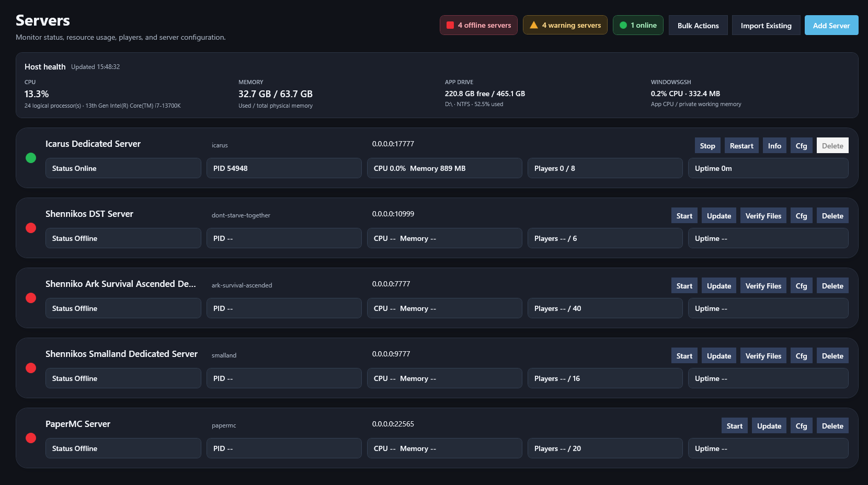868x485 pixels.
Task: Verify Files for Shennikos DST Server
Action: (763, 216)
